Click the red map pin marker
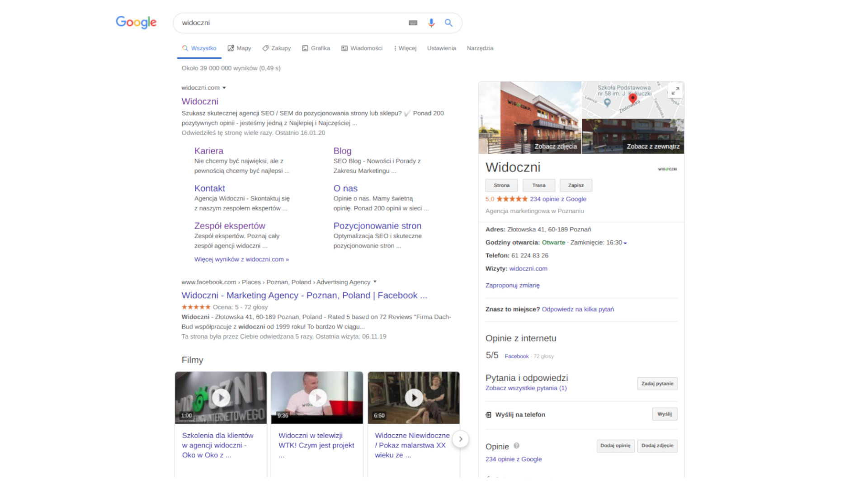868x488 pixels. 633,99
